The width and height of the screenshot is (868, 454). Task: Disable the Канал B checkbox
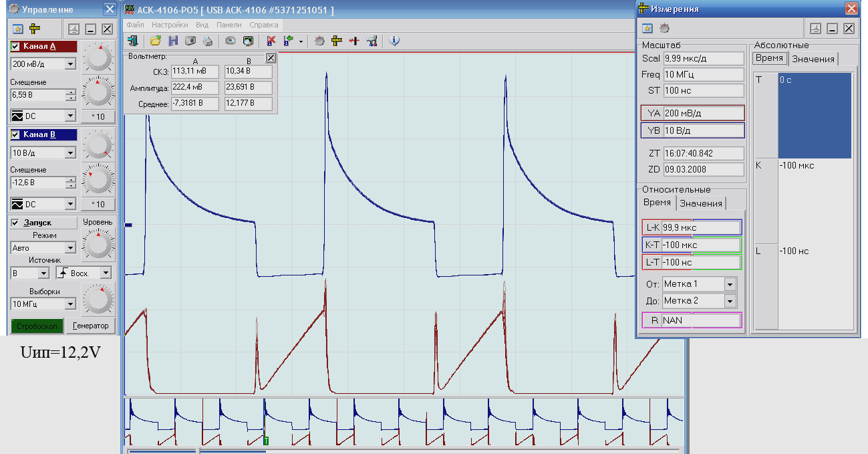pos(16,135)
